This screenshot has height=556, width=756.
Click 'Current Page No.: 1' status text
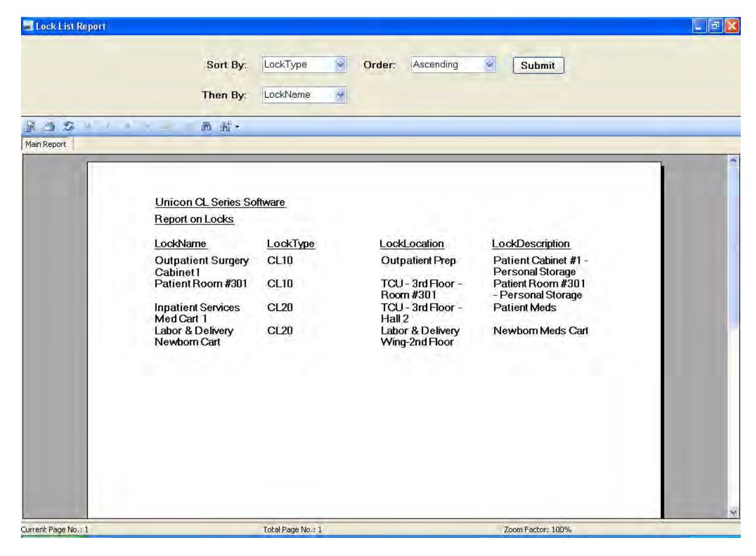click(x=55, y=530)
